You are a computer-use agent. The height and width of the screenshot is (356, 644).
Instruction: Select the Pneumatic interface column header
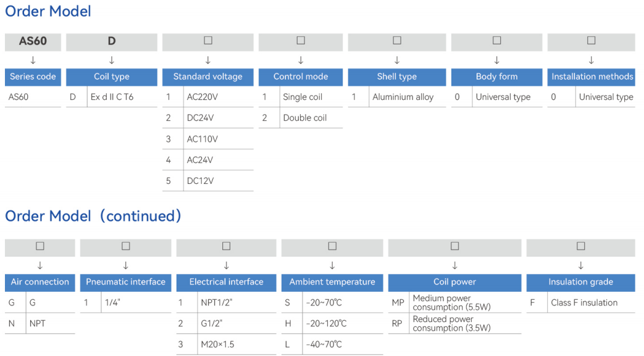(x=126, y=282)
